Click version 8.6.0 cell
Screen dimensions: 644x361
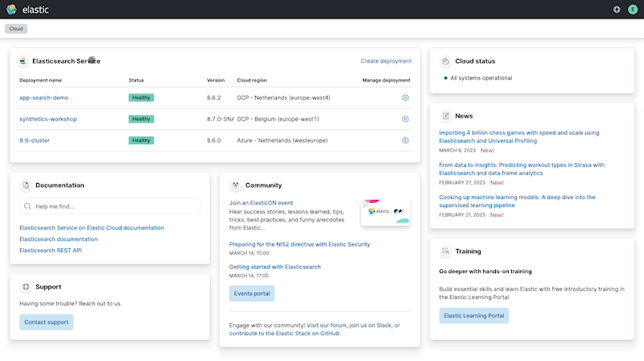tap(214, 141)
